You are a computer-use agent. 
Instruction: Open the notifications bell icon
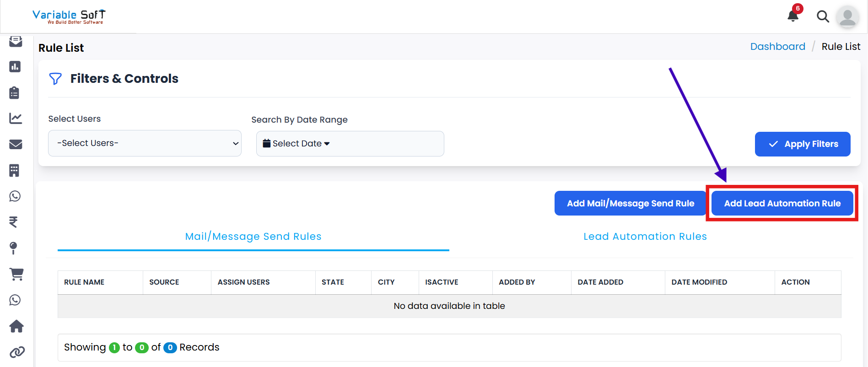(x=793, y=16)
